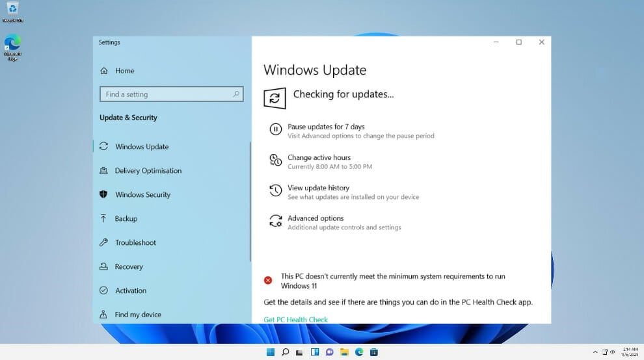This screenshot has width=644, height=360.
Task: Open File Explorer on taskbar
Action: [x=344, y=352]
